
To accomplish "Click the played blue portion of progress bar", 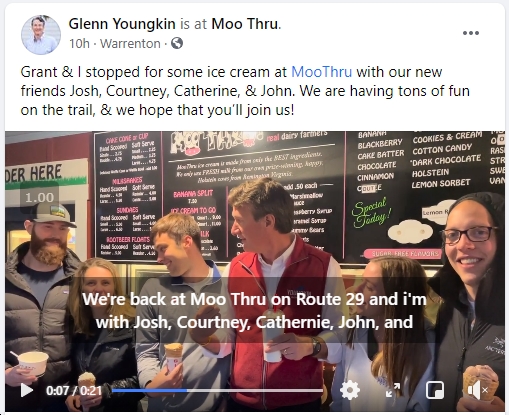I will pos(149,390).
